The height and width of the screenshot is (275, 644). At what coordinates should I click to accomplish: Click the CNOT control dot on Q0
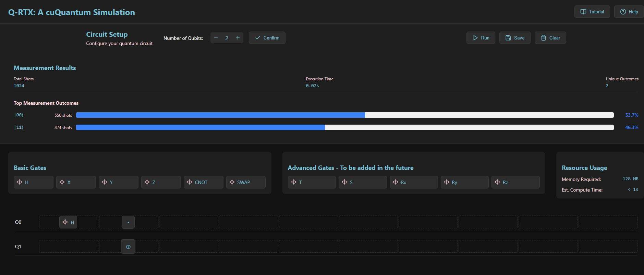click(128, 222)
